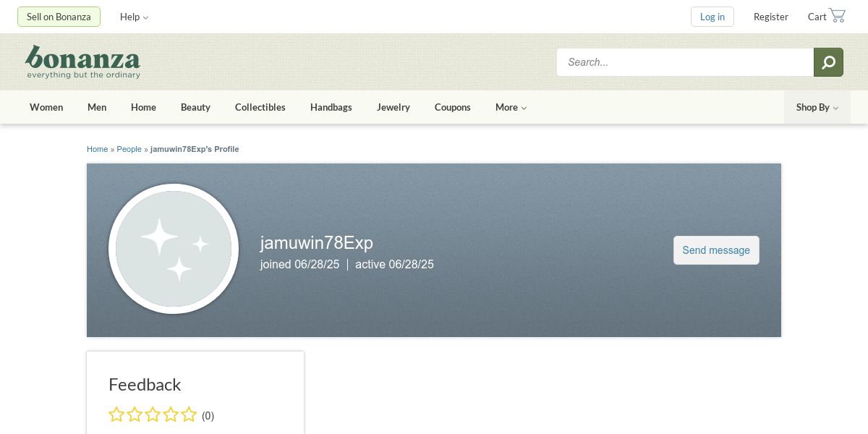Click the Sell on Bonanza button
Screen dimensions: 868x434
(x=59, y=17)
